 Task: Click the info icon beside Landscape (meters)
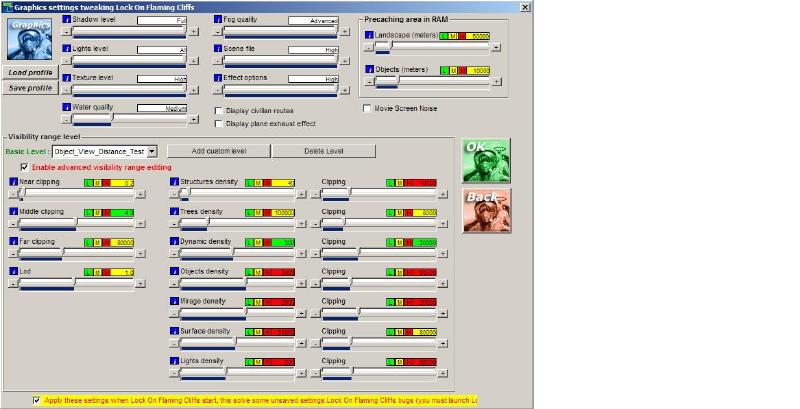tap(369, 35)
